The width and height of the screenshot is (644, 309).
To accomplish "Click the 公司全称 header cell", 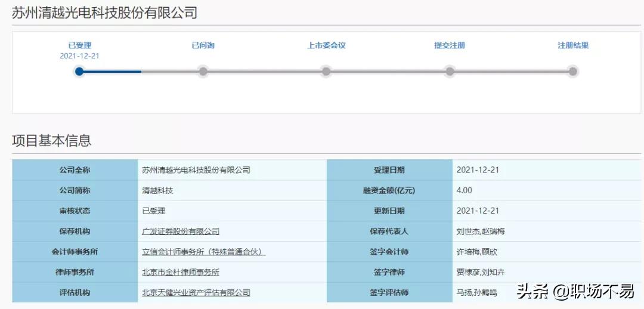I will pyautogui.click(x=75, y=170).
